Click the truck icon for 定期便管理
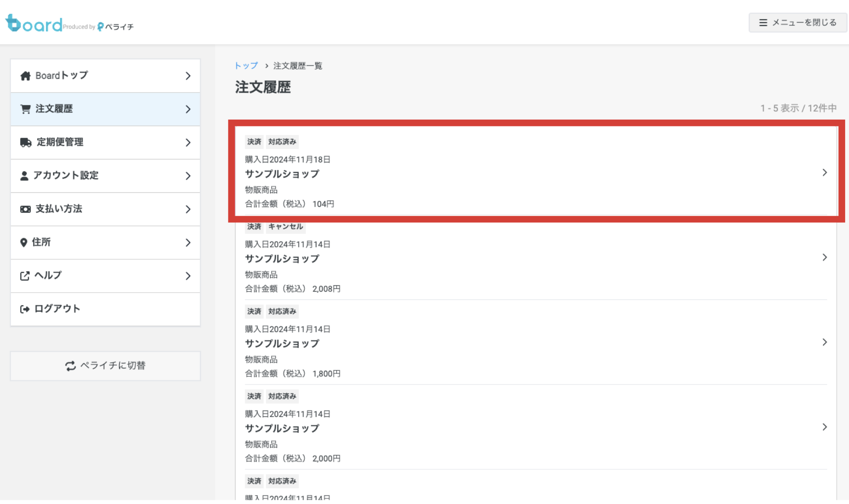Image resolution: width=849 pixels, height=504 pixels. (26, 142)
